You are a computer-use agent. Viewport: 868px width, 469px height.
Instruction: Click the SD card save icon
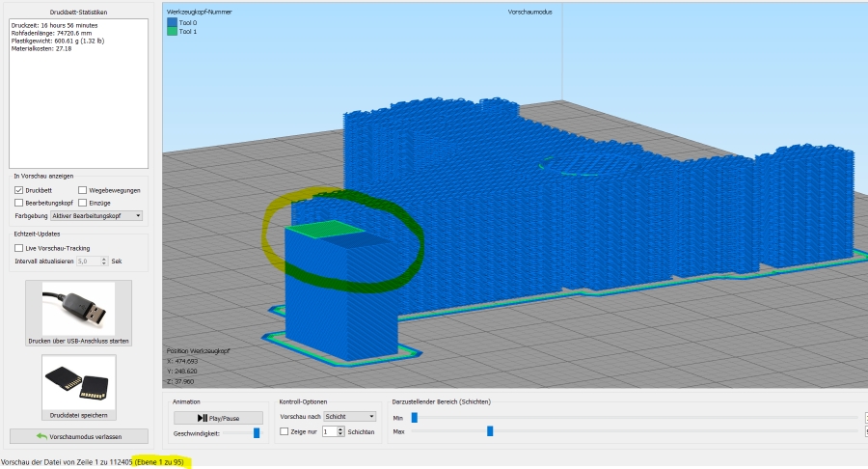pos(78,381)
